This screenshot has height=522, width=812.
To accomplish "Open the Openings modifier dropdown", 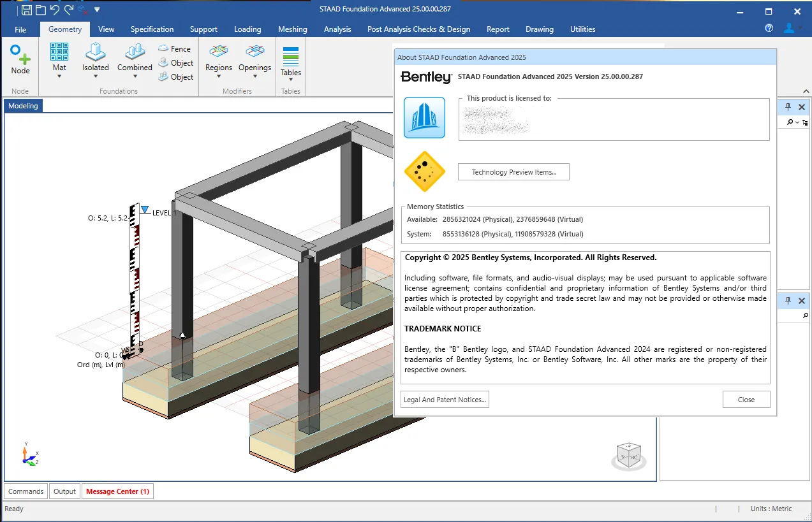I will (x=255, y=76).
